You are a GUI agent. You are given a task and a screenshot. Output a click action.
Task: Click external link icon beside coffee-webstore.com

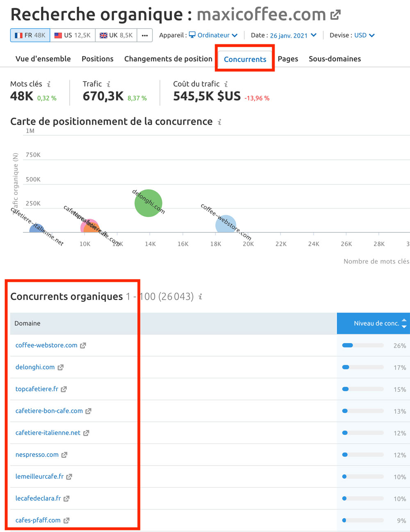click(x=83, y=346)
